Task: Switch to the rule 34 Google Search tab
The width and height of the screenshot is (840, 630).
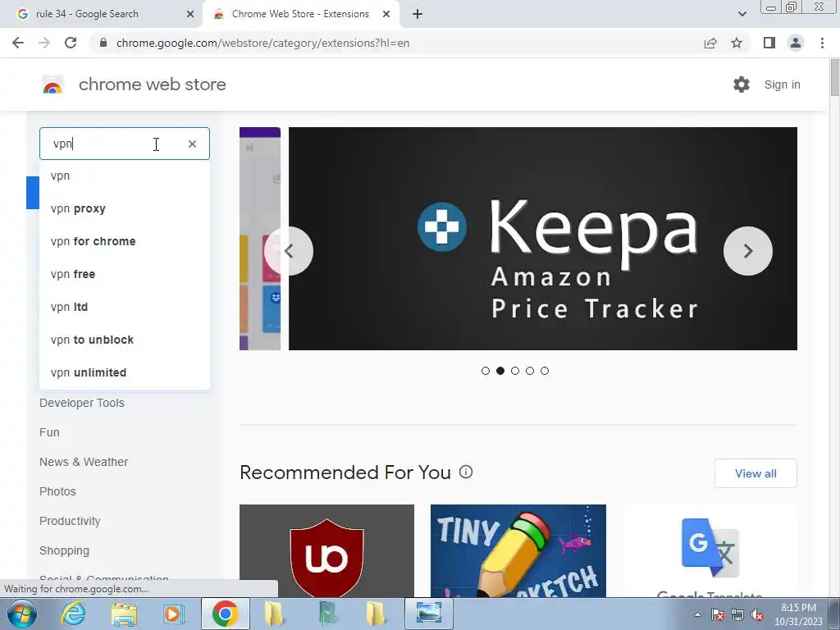Action: tap(100, 14)
